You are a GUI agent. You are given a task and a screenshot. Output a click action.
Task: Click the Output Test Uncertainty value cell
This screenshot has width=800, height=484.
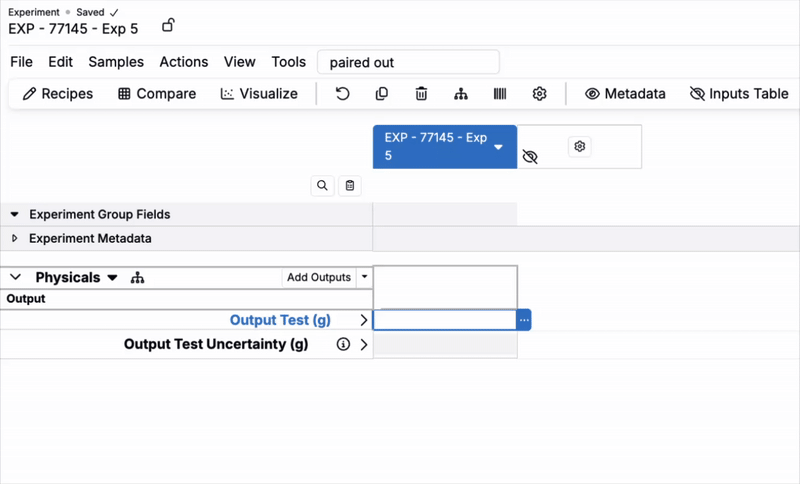(445, 344)
